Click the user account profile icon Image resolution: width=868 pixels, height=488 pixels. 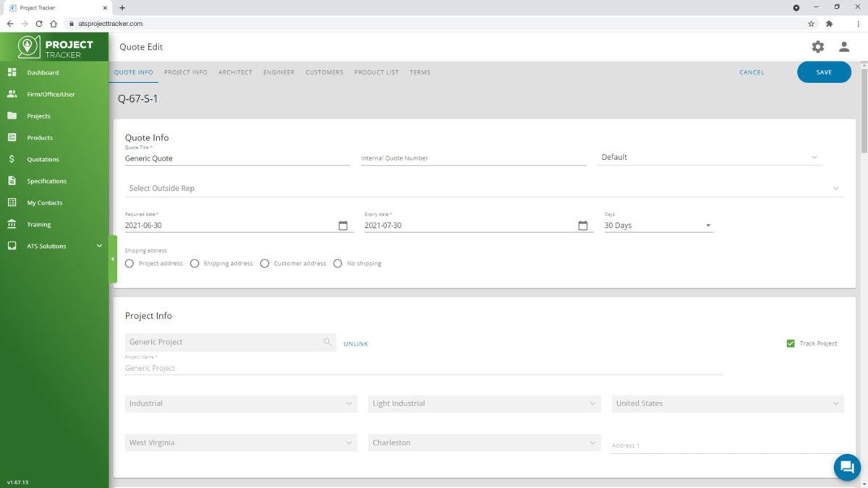coord(843,47)
